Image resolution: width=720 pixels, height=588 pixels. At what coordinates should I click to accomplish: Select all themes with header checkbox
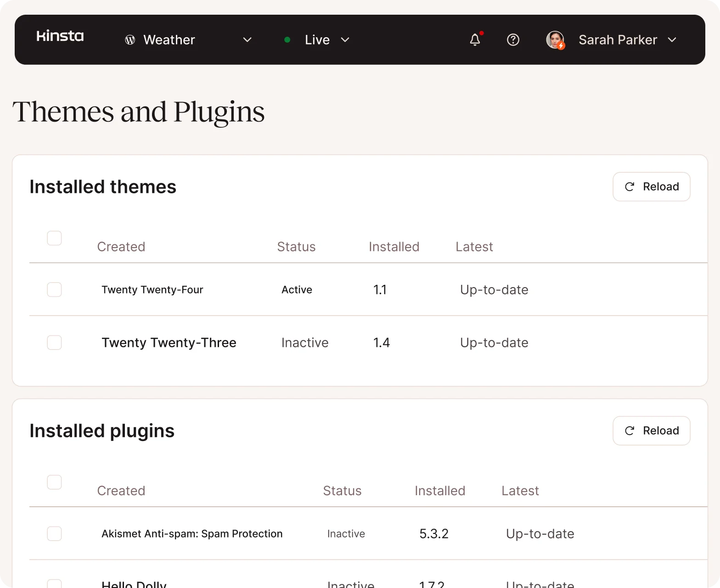click(x=55, y=238)
